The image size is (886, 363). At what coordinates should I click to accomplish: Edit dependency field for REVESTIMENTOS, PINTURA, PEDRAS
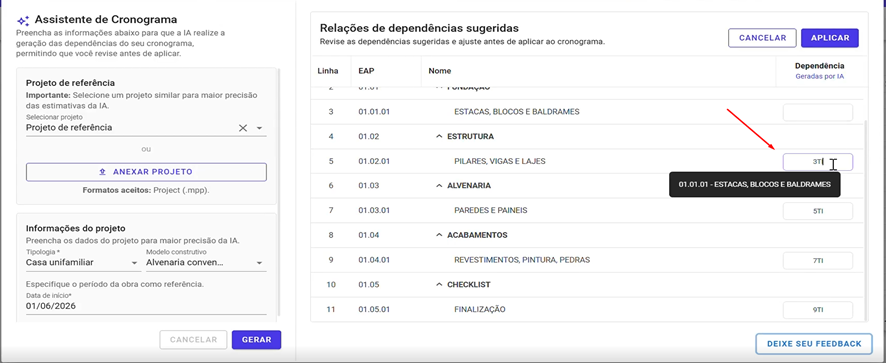[818, 261]
